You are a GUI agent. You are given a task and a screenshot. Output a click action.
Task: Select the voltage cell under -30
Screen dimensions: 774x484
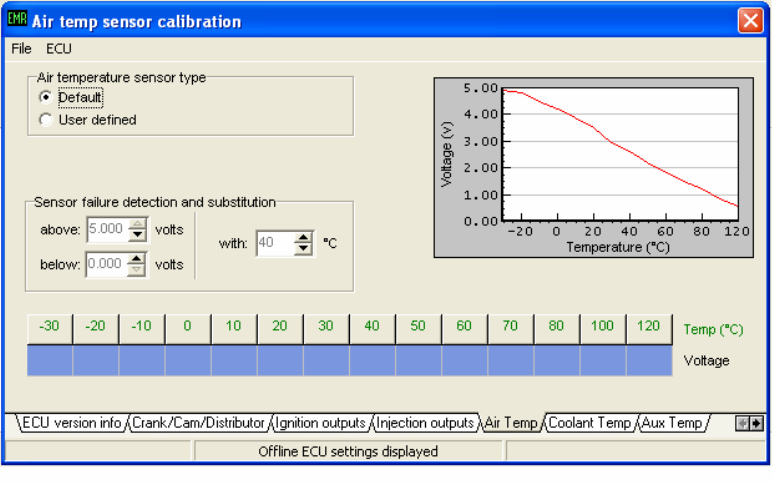point(49,360)
